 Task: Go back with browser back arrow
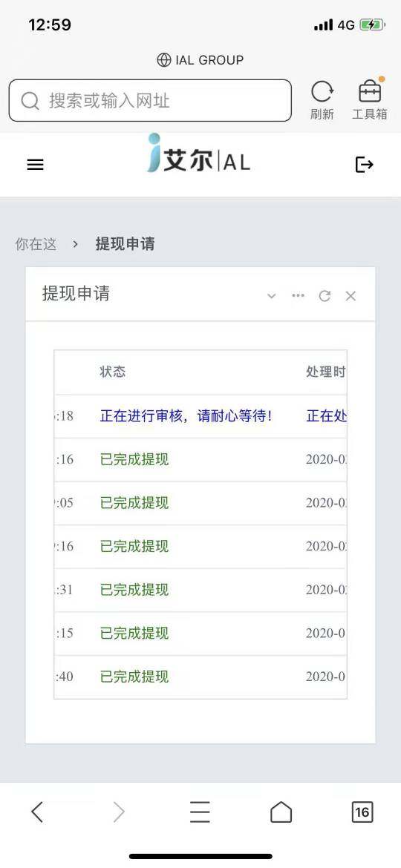pyautogui.click(x=37, y=812)
